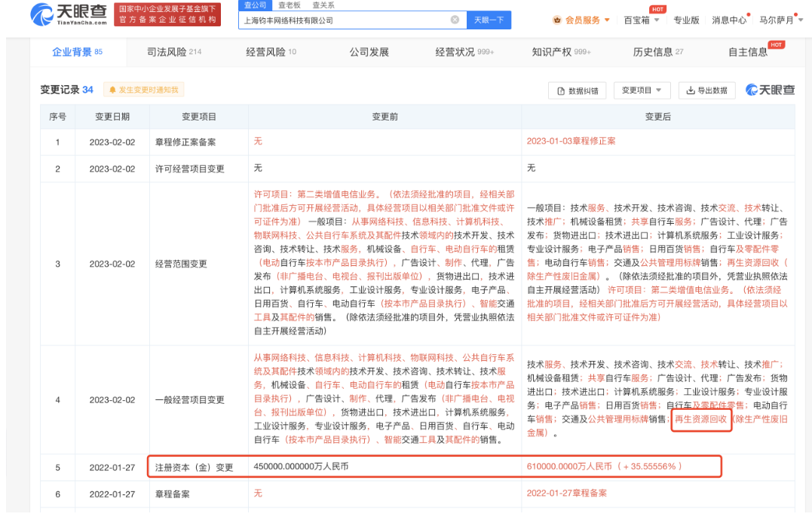Image resolution: width=812 pixels, height=526 pixels.
Task: Open the 消息中心 notifications
Action: point(729,20)
